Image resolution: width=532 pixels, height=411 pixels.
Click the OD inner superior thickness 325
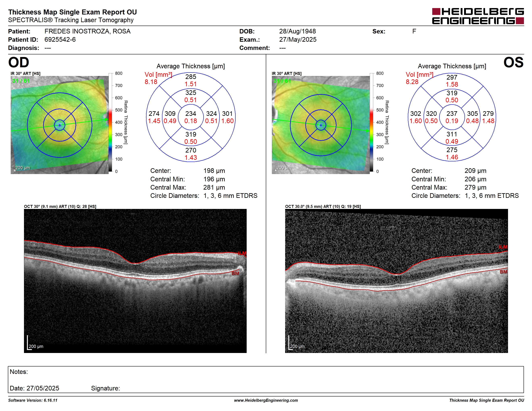pyautogui.click(x=191, y=93)
